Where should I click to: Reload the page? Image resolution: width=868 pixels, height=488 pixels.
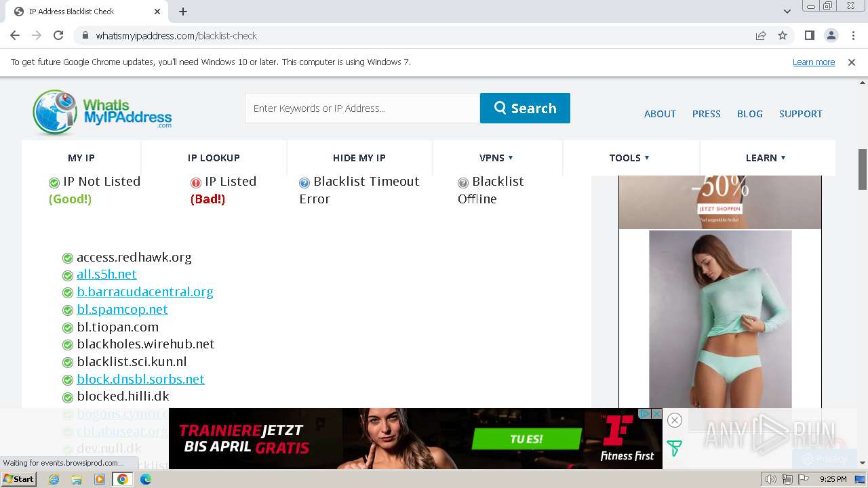(58, 35)
